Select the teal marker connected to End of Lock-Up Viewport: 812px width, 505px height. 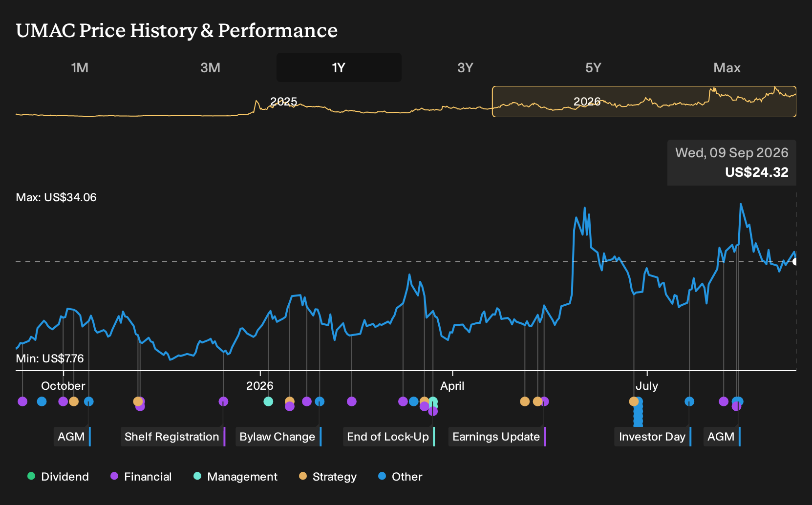click(x=433, y=401)
